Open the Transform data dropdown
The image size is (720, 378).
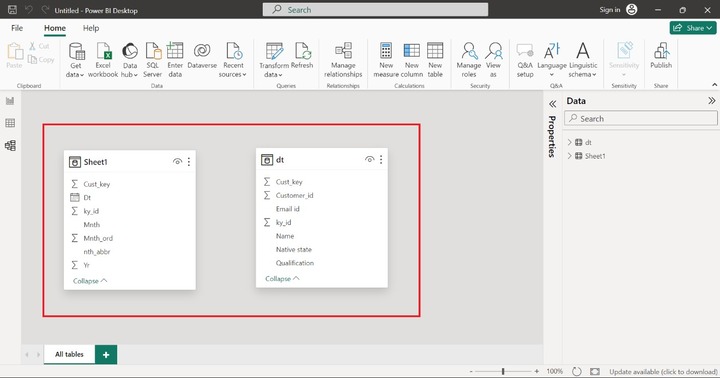tap(274, 60)
